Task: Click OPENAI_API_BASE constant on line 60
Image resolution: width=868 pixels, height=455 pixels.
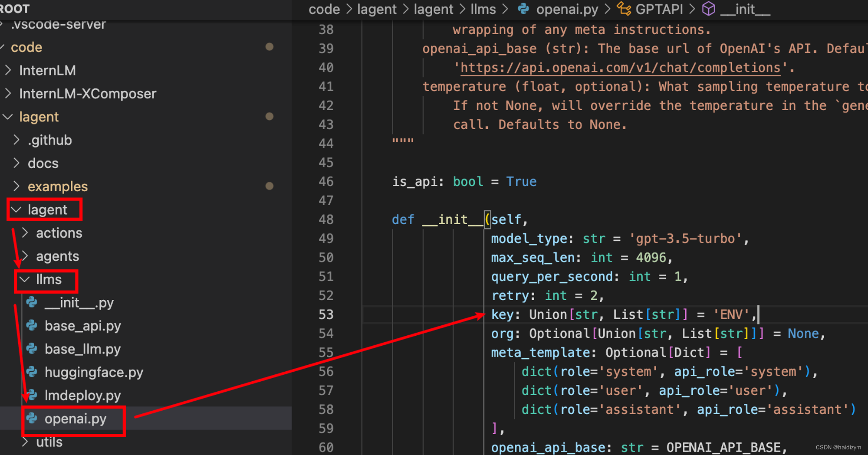Action: [723, 447]
